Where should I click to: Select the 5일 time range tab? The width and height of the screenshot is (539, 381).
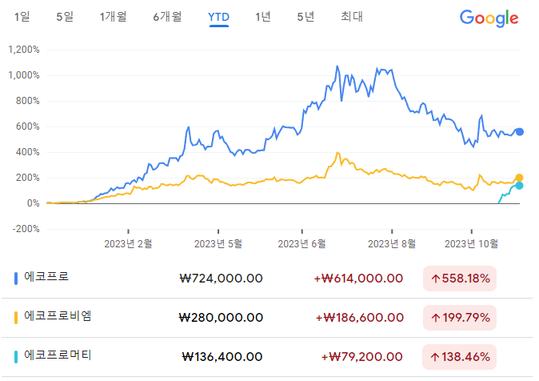click(65, 17)
